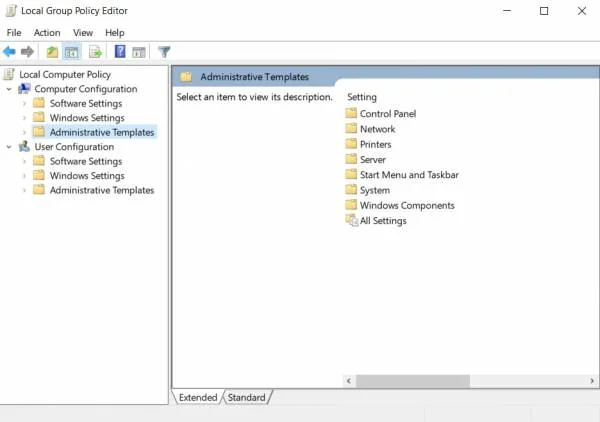
Task: Open the Help menu
Action: (x=115, y=33)
